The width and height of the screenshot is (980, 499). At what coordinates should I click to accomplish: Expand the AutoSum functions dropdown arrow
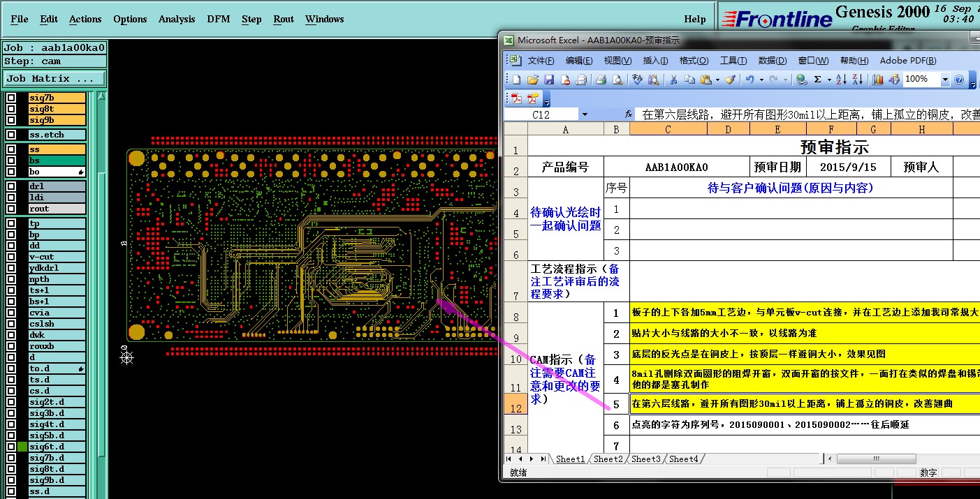(829, 80)
